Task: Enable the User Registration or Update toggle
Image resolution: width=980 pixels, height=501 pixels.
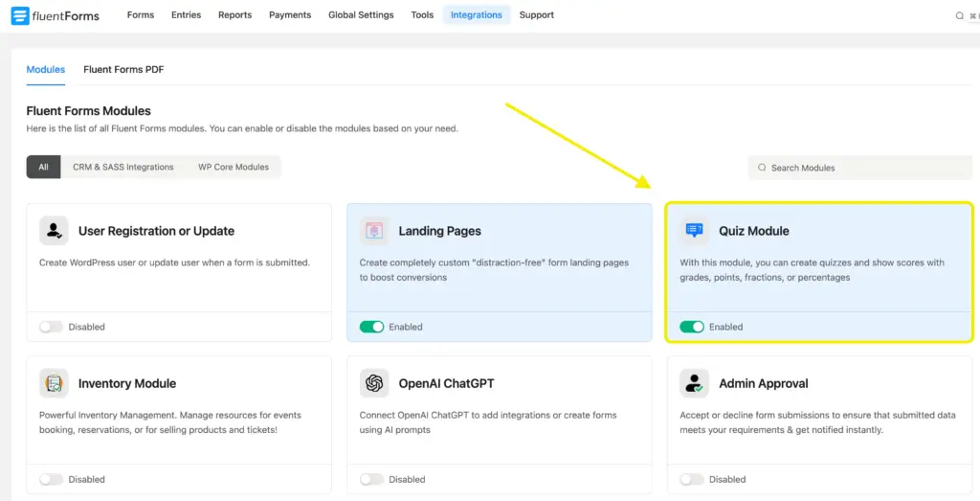Action: tap(51, 327)
